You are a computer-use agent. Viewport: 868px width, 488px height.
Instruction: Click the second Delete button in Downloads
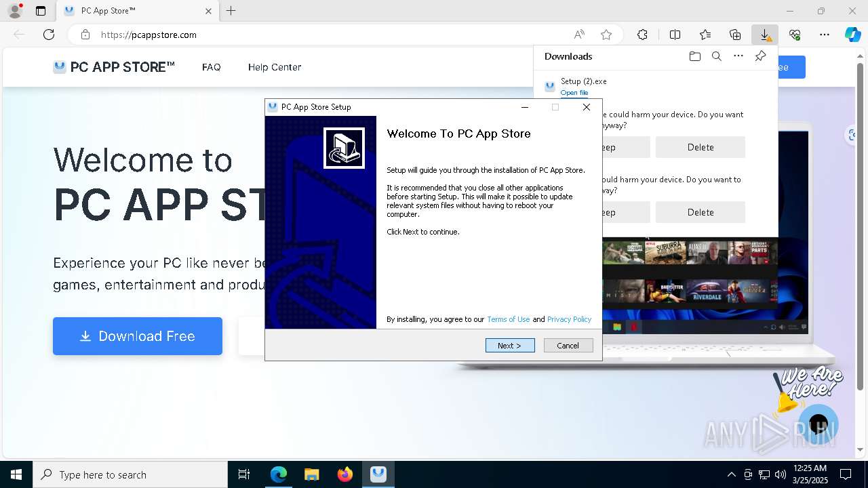click(x=700, y=212)
